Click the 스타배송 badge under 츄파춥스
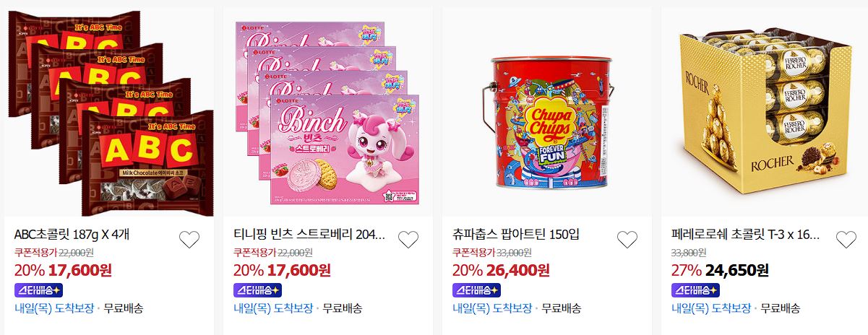868x335 pixels. (x=477, y=290)
